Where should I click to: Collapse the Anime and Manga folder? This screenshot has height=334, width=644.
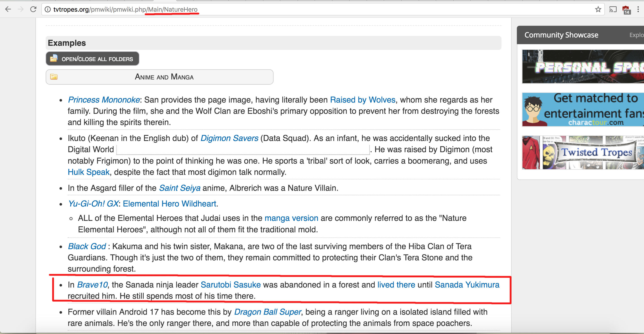160,77
